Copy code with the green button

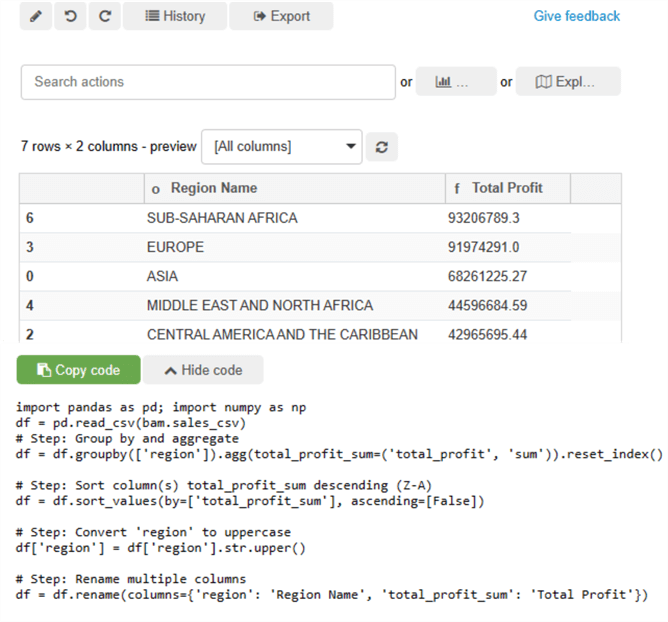pyautogui.click(x=77, y=370)
